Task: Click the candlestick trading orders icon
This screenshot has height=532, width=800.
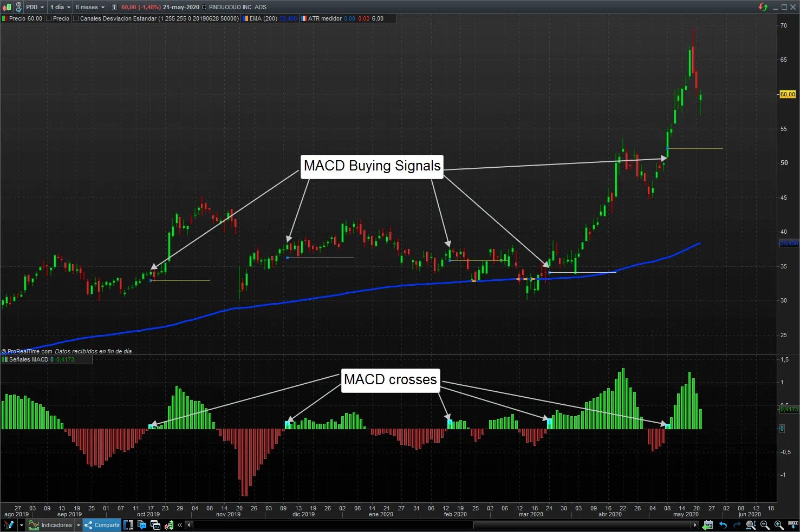Action: (169, 525)
